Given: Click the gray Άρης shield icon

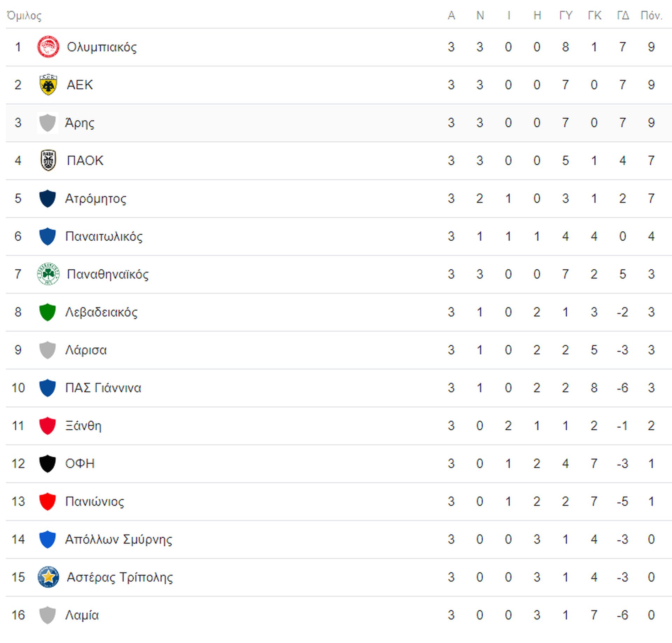Looking at the screenshot, I should (x=48, y=123).
